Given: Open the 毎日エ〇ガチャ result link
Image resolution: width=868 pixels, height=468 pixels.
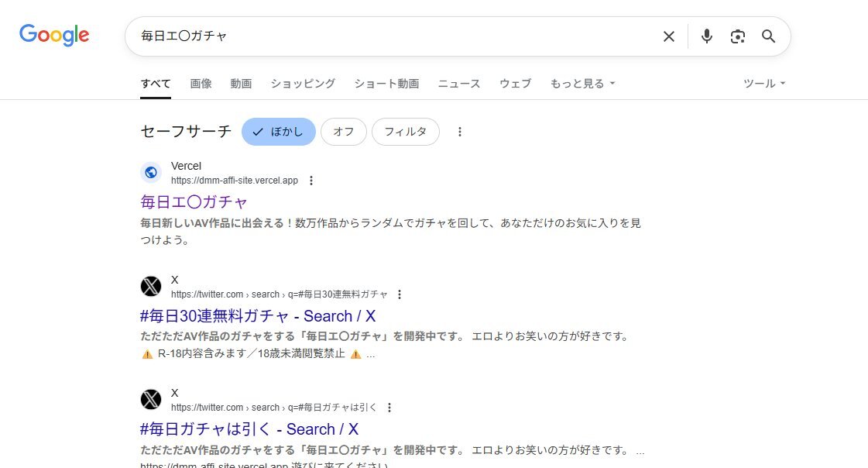Looking at the screenshot, I should 194,202.
